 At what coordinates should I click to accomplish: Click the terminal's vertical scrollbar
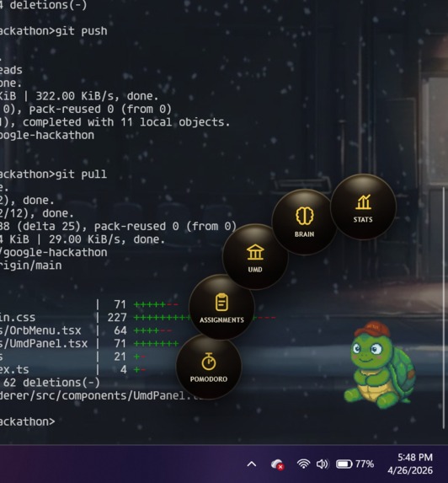[x=444, y=307]
